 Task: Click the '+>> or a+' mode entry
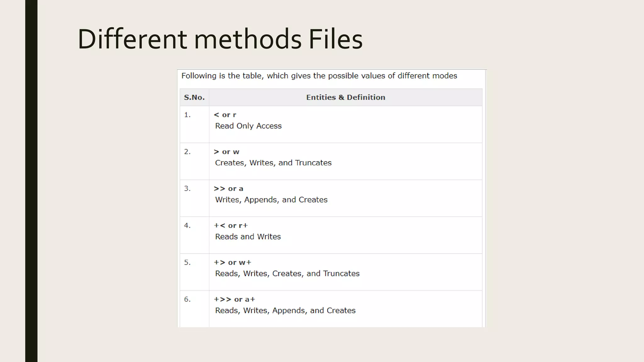(x=235, y=299)
